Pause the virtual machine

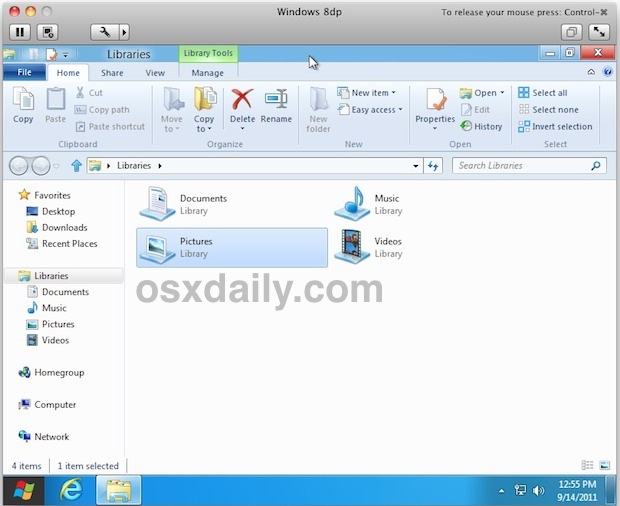click(20, 32)
